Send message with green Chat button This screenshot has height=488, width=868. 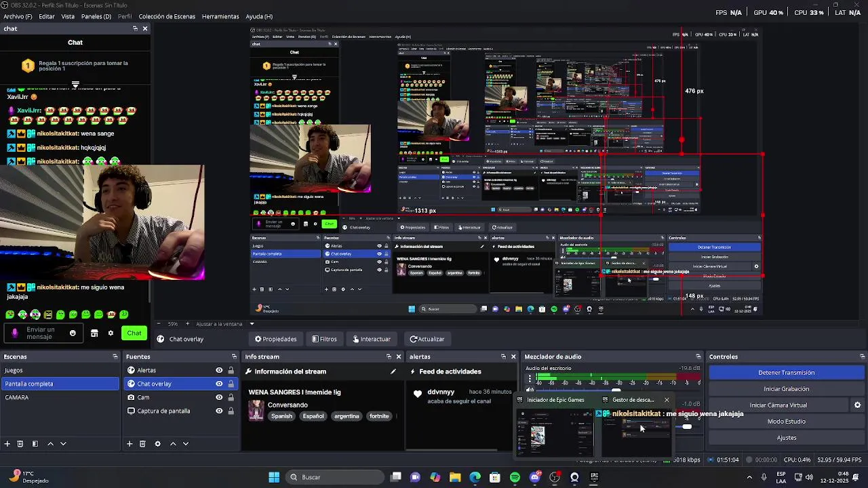[x=134, y=333]
